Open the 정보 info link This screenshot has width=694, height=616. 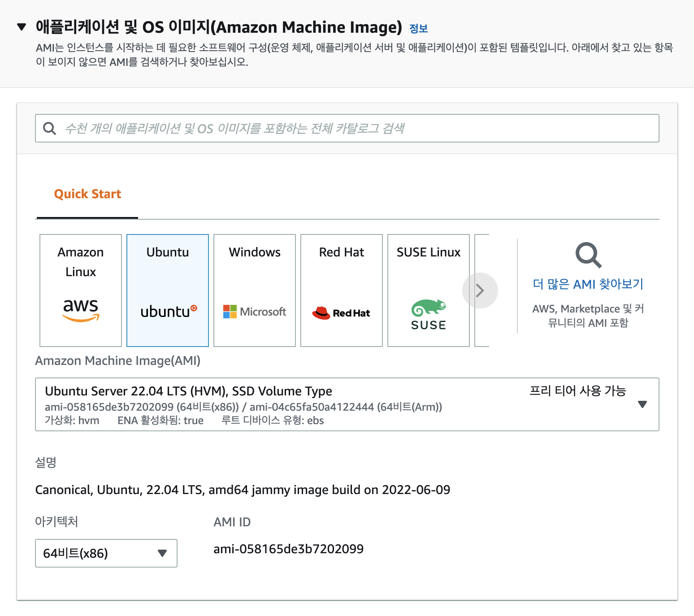tap(419, 29)
